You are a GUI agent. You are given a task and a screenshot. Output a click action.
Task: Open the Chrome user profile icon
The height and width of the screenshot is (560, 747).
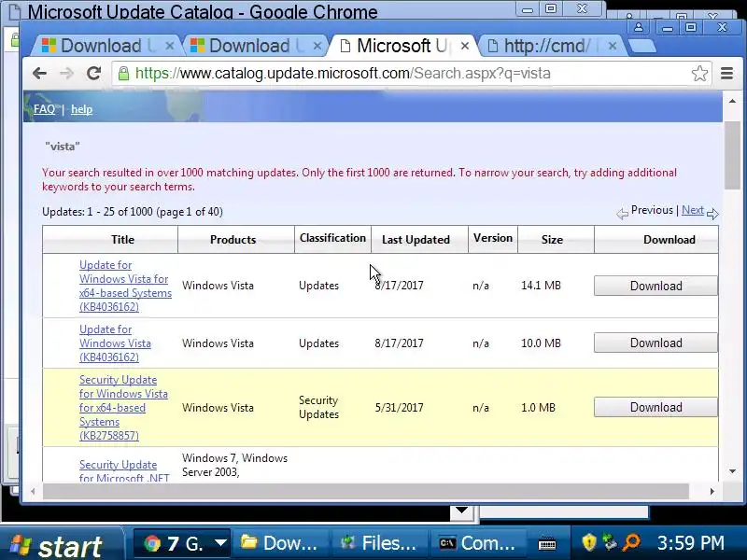tap(639, 27)
